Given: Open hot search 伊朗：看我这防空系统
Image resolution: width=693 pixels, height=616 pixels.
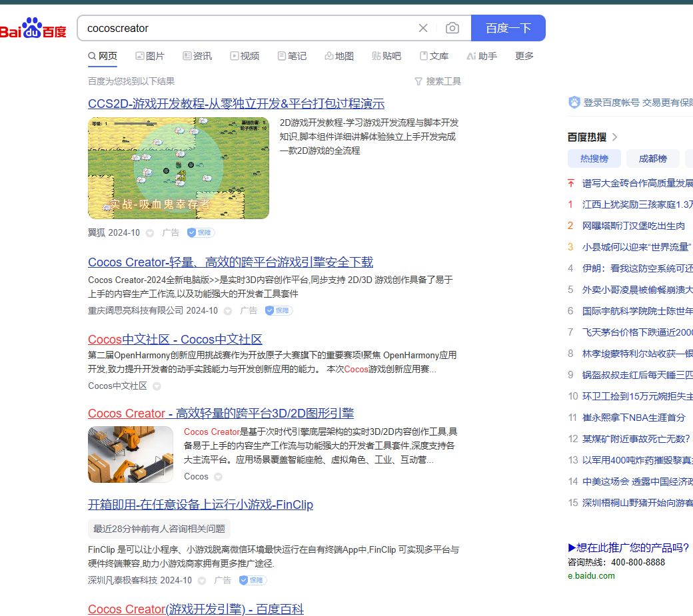Looking at the screenshot, I should [x=637, y=268].
